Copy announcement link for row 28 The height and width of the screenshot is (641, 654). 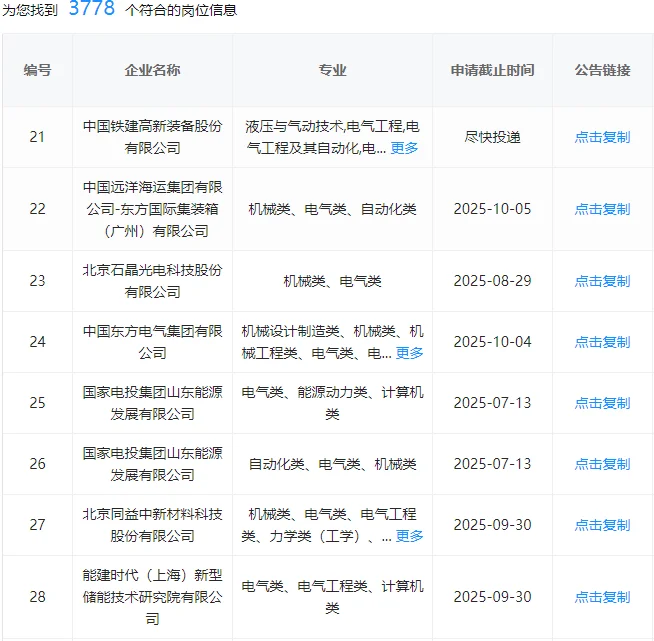coord(602,597)
